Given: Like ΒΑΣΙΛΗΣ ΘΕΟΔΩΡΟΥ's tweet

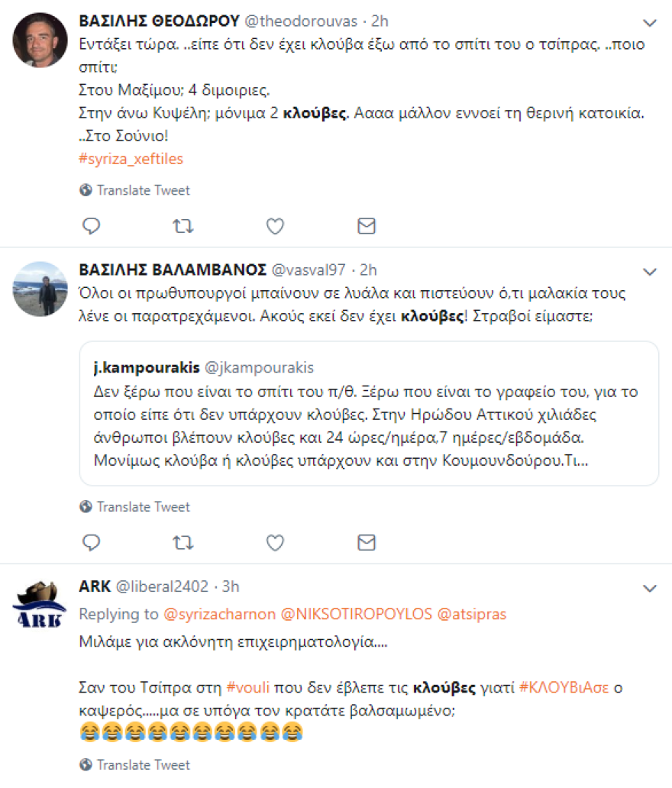Looking at the screenshot, I should tap(274, 226).
